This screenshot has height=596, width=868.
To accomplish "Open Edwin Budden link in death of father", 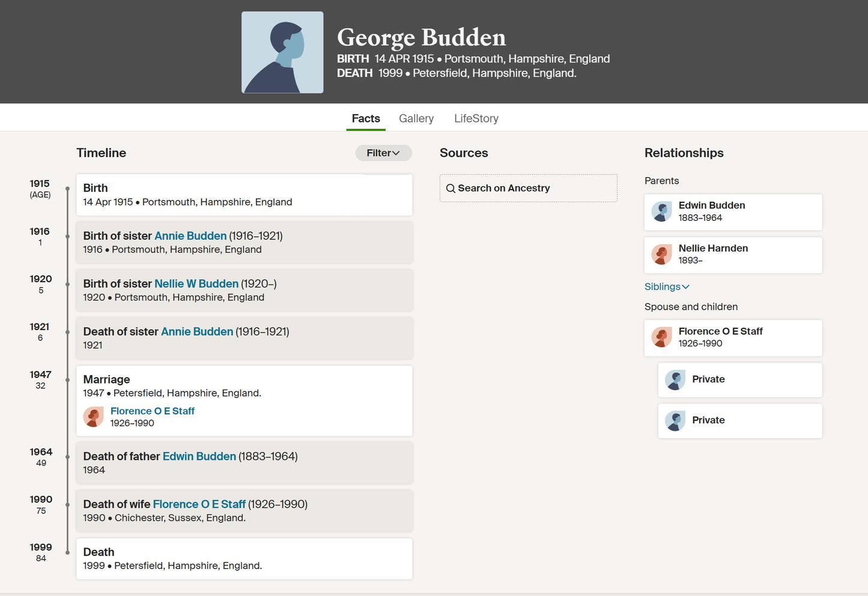I will pyautogui.click(x=199, y=456).
